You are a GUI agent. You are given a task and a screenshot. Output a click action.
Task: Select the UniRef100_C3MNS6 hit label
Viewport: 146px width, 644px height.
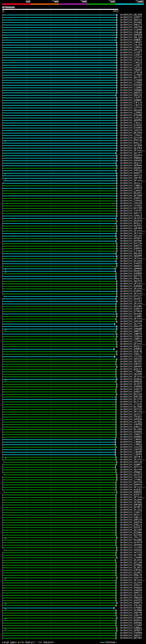pos(131,444)
